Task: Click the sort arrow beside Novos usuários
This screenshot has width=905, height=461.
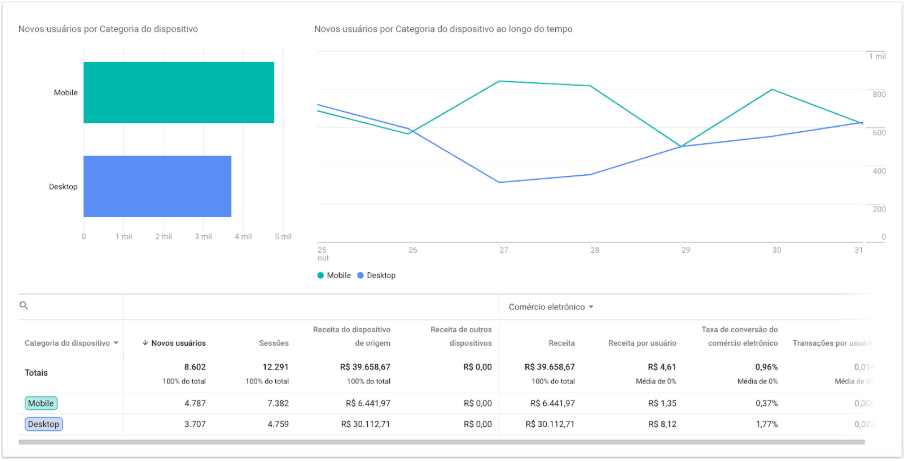Action: (x=145, y=343)
